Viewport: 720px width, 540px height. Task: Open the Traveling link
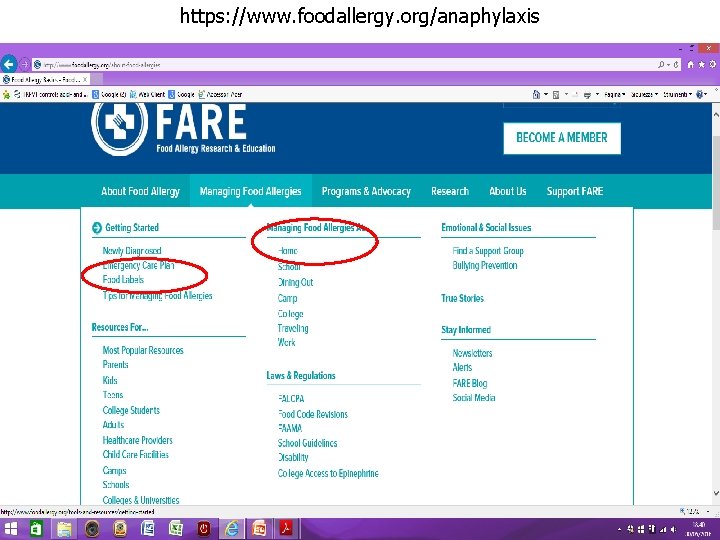click(x=292, y=328)
